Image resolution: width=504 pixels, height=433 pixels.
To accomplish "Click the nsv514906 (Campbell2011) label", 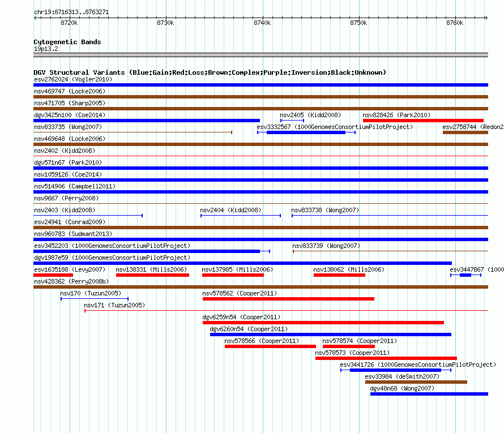I will click(75, 186).
